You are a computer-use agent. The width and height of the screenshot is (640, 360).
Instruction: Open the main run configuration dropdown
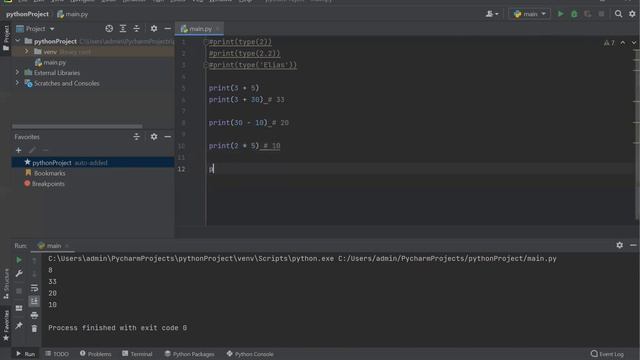[x=530, y=14]
